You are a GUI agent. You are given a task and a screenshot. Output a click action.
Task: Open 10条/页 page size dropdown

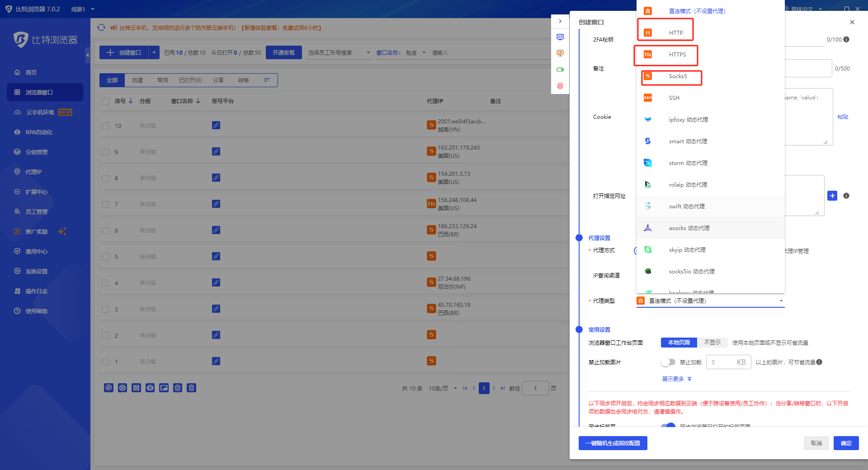click(x=443, y=388)
